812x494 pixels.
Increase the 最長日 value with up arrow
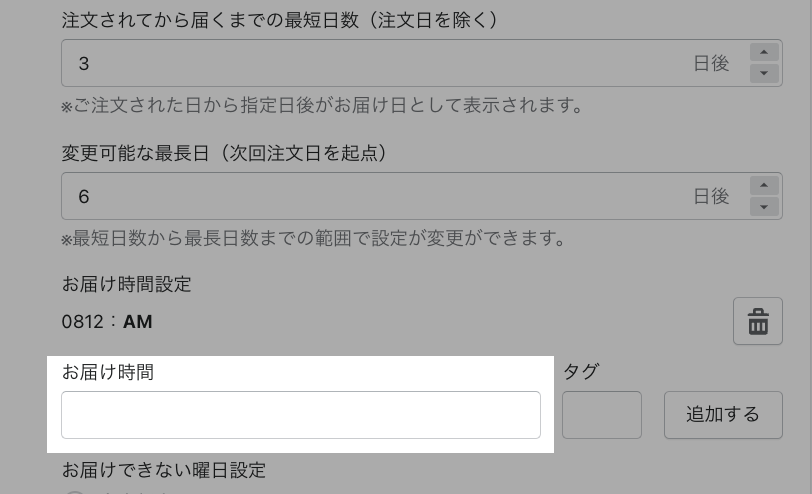pos(764,186)
